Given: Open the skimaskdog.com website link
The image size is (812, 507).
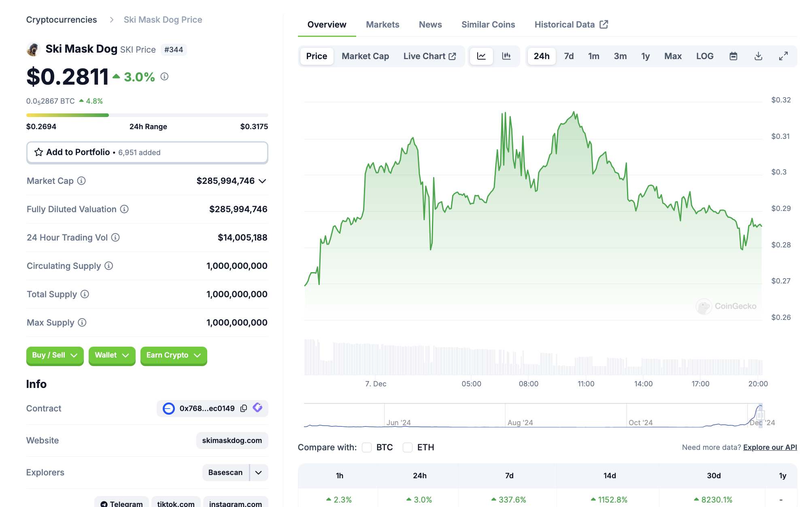Looking at the screenshot, I should tap(232, 441).
